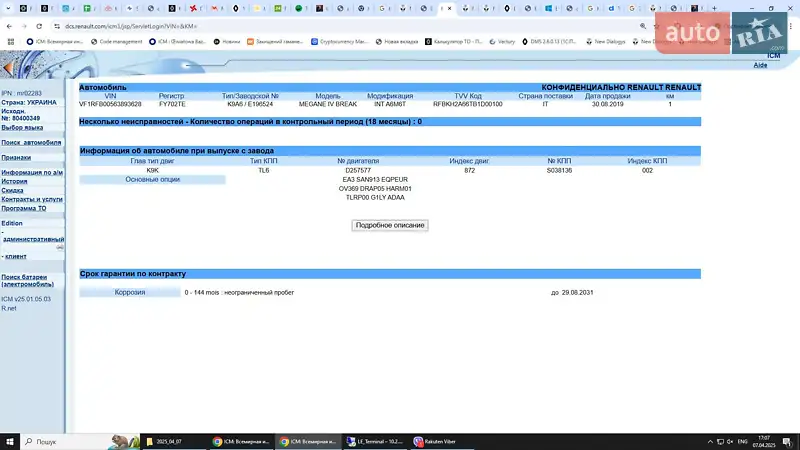Open Поиск автомобиля in the sidebar

tap(31, 143)
